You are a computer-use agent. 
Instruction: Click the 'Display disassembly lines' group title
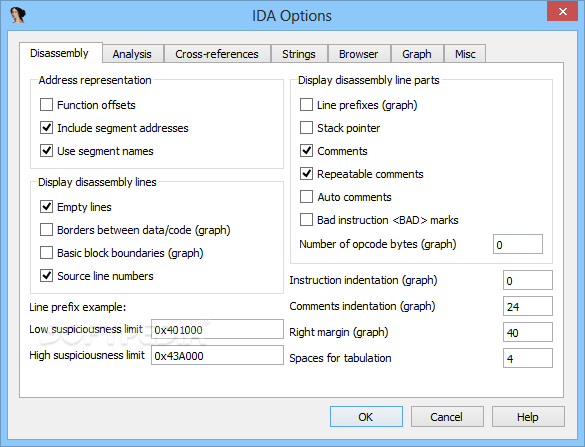pos(97,182)
